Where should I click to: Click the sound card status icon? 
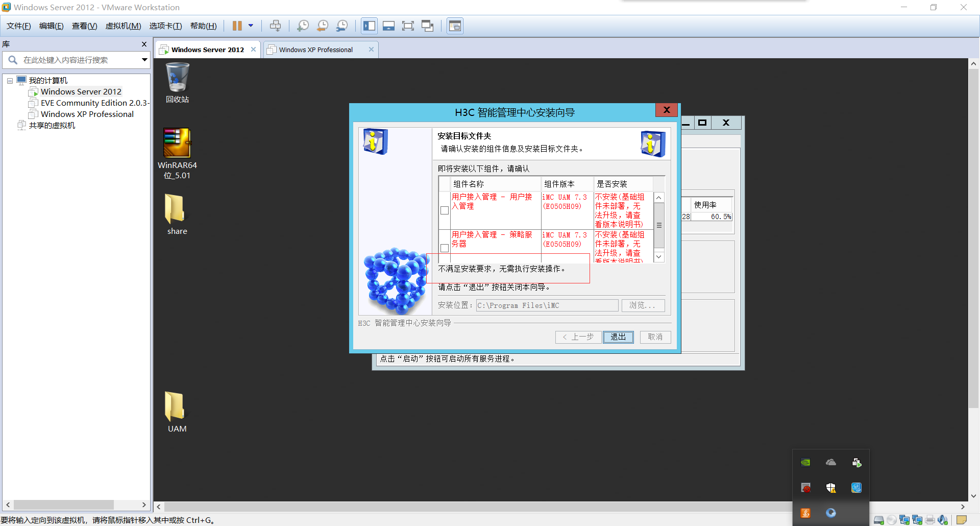coord(943,520)
